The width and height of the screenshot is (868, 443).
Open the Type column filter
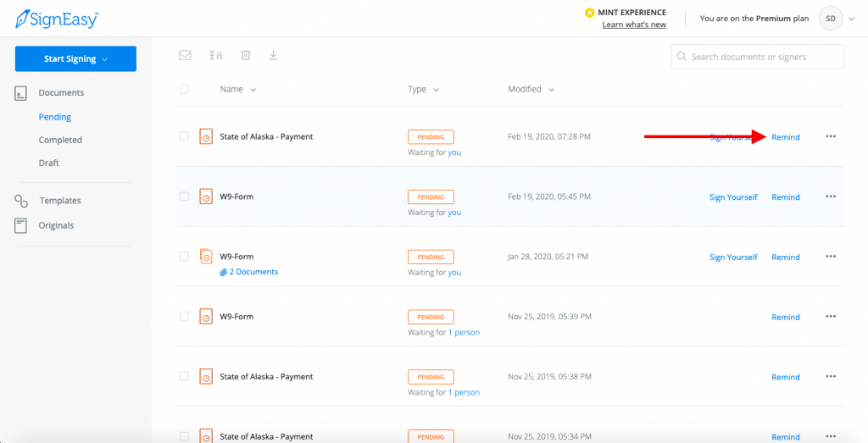click(x=424, y=89)
